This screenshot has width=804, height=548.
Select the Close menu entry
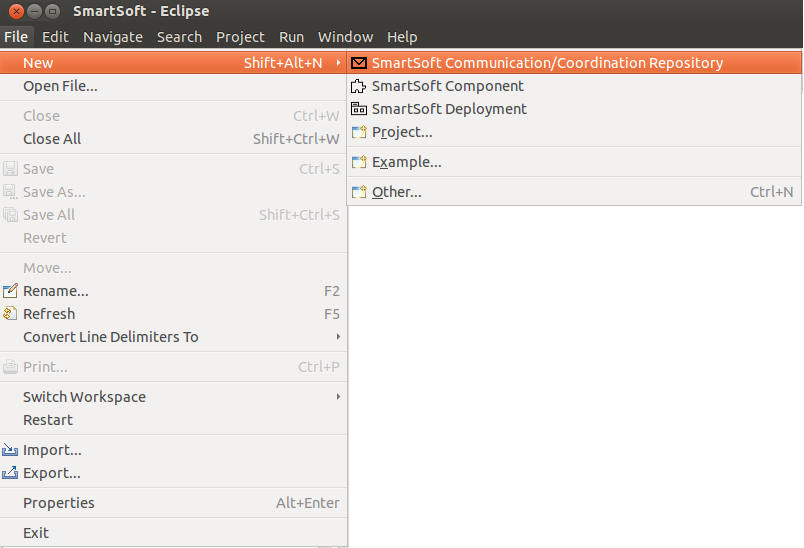[173, 116]
